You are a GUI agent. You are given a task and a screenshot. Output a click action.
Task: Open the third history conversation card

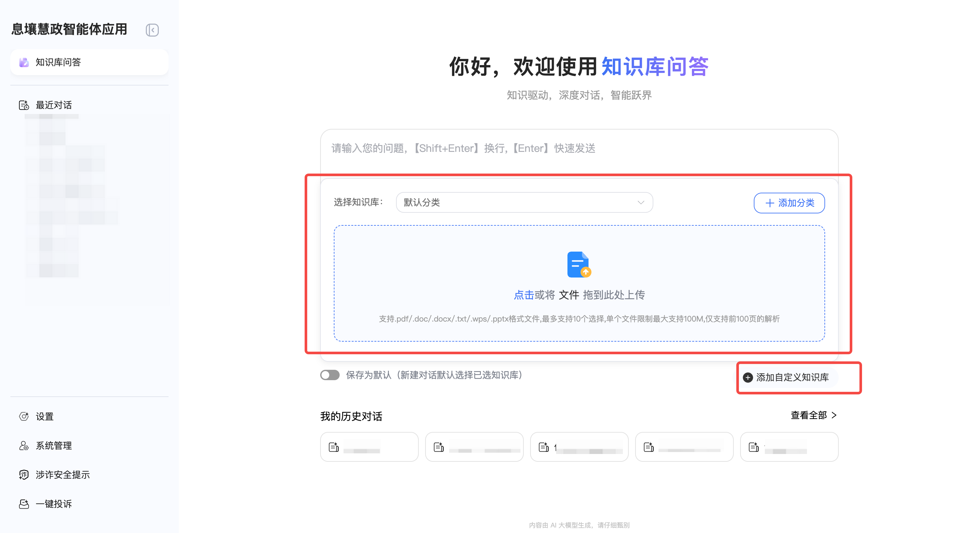(x=579, y=447)
